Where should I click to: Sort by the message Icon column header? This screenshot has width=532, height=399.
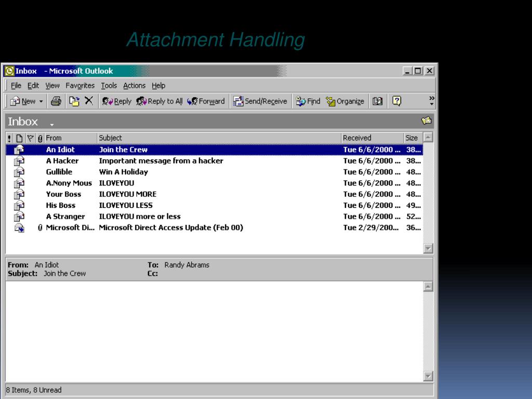pyautogui.click(x=19, y=138)
